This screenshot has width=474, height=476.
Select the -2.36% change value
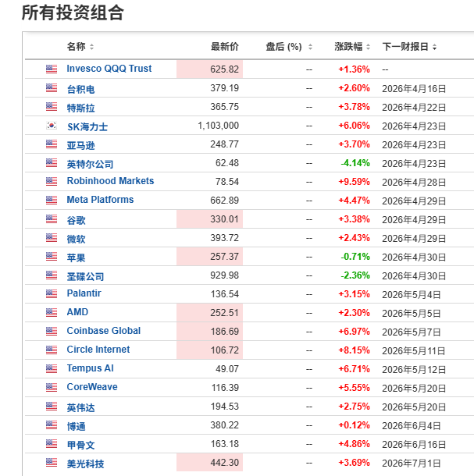pos(355,275)
